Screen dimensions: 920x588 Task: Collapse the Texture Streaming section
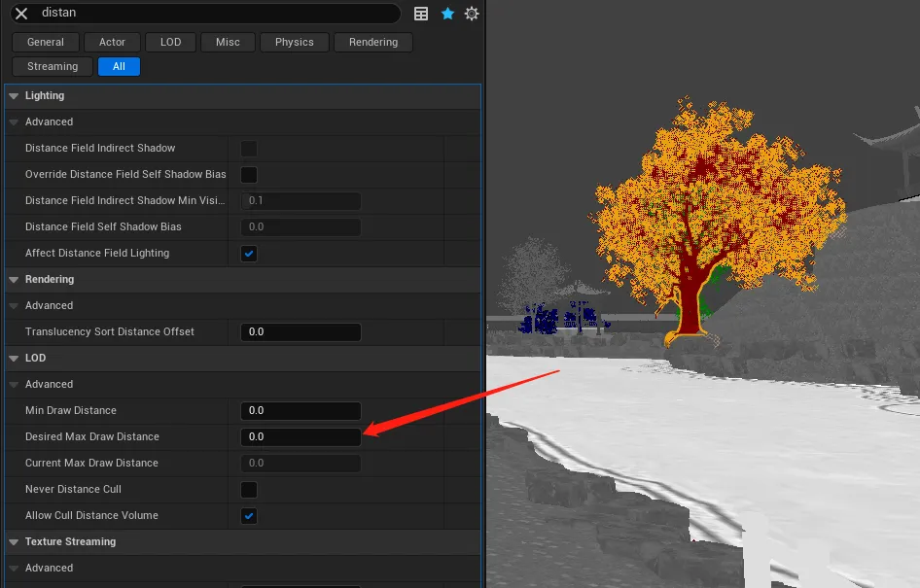[x=14, y=542]
